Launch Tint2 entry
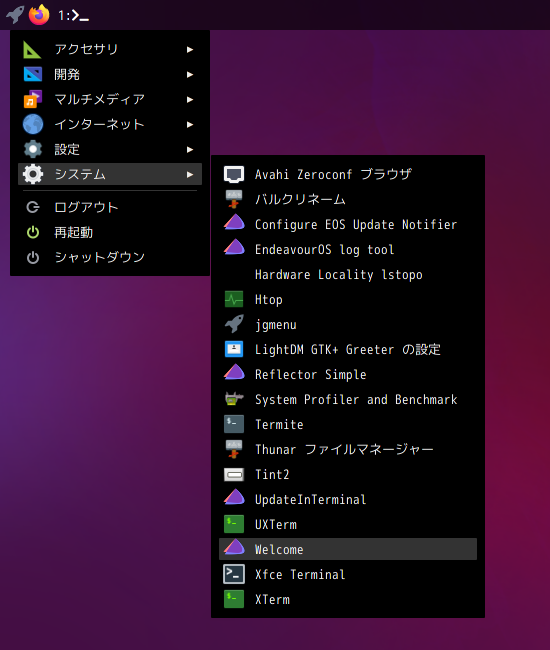The width and height of the screenshot is (550, 650). point(348,474)
